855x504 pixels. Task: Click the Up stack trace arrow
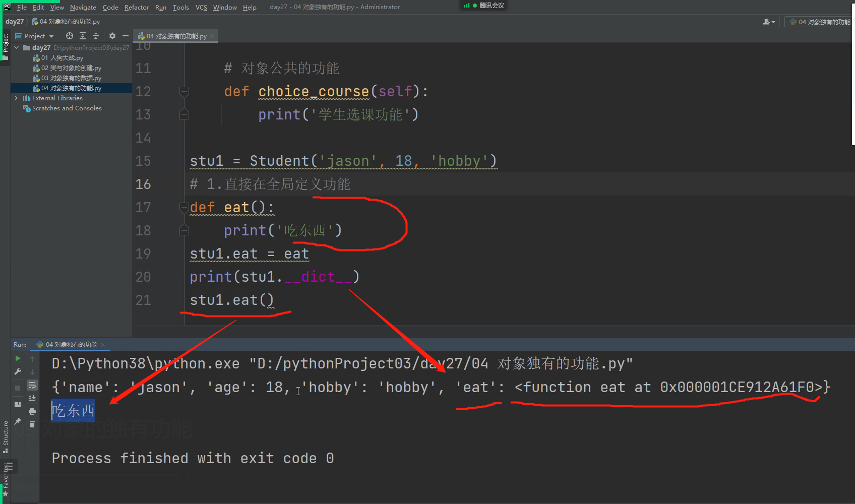[32, 358]
